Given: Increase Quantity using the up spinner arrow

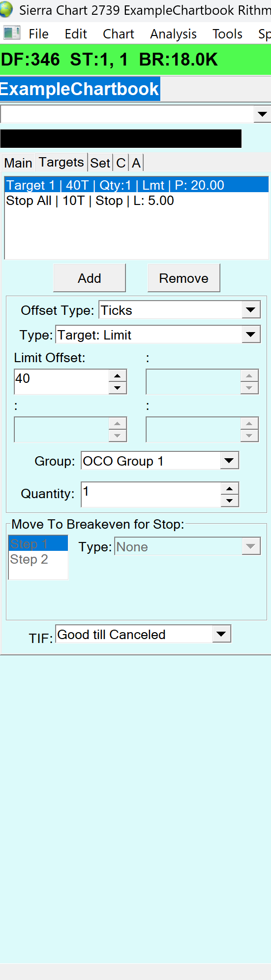Looking at the screenshot, I should coord(229,489).
